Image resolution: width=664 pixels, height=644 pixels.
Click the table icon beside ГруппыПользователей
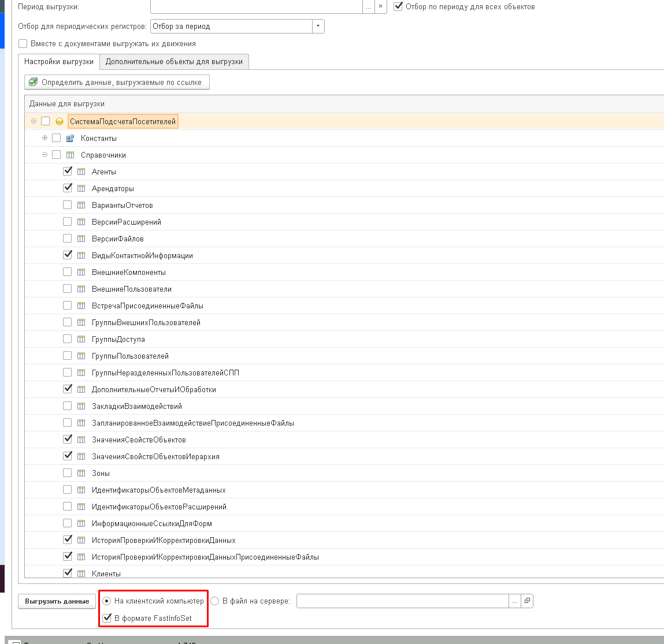81,356
